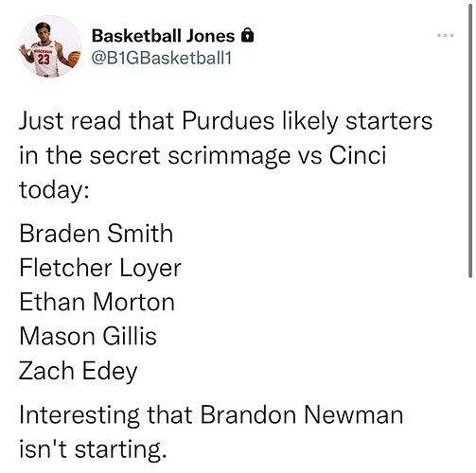Open the Basketball Jones display name
Image resolution: width=476 pixels, height=473 pixels.
click(163, 36)
